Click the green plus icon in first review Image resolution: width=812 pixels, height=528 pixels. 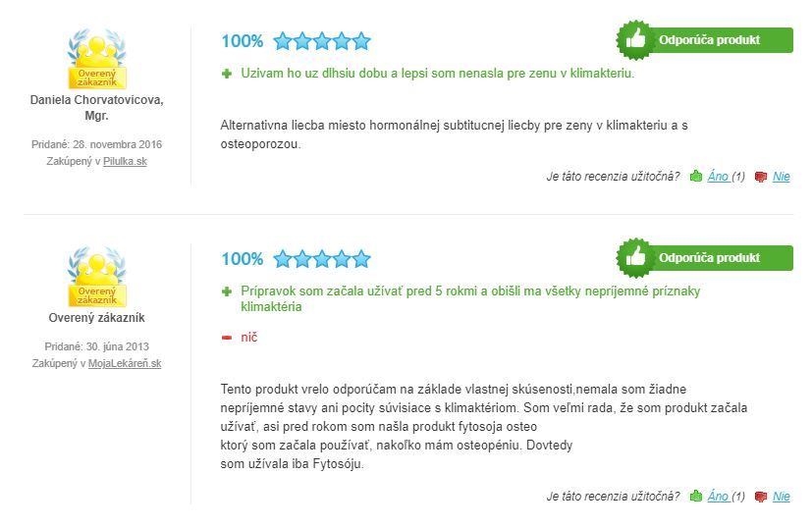click(x=227, y=74)
